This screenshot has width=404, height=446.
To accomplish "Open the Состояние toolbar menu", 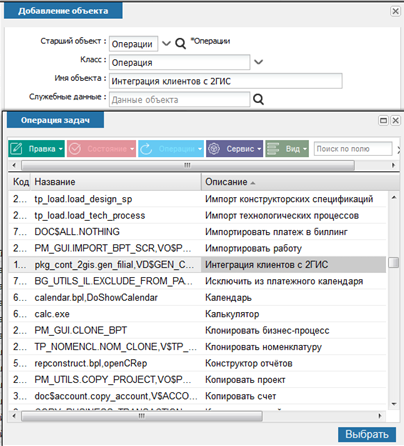I will coord(101,149).
